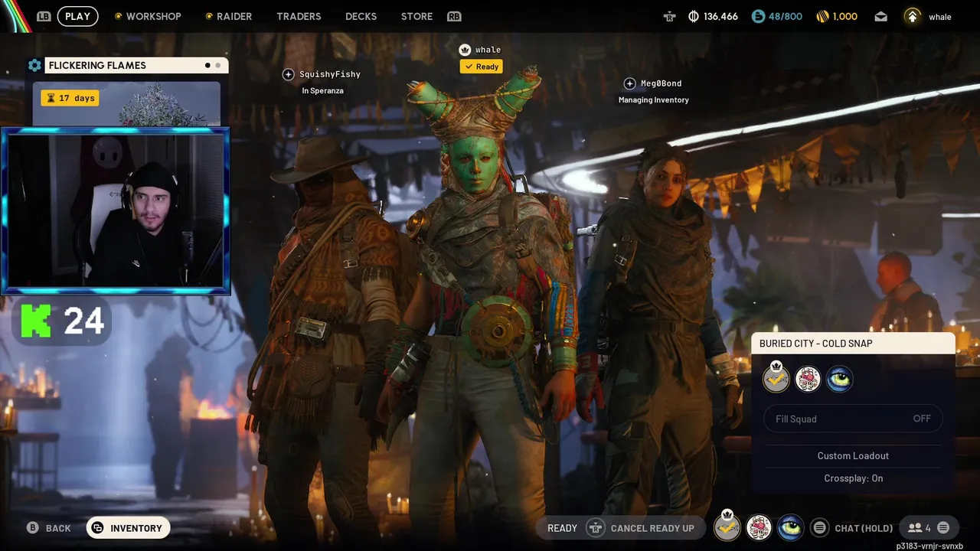Click the READY label in bottom bar
Image resolution: width=980 pixels, height=551 pixels.
tap(562, 528)
